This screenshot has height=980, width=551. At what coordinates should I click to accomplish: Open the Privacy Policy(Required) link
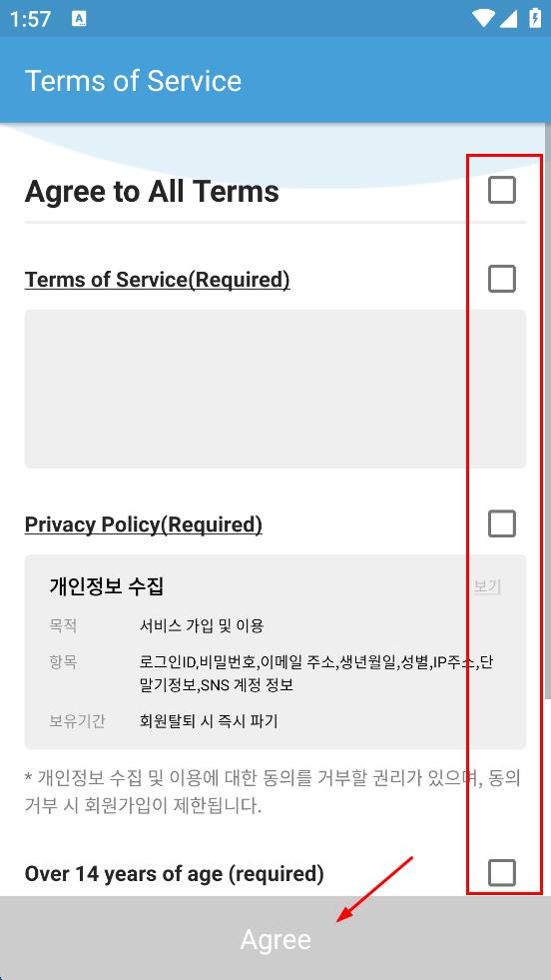pos(143,524)
